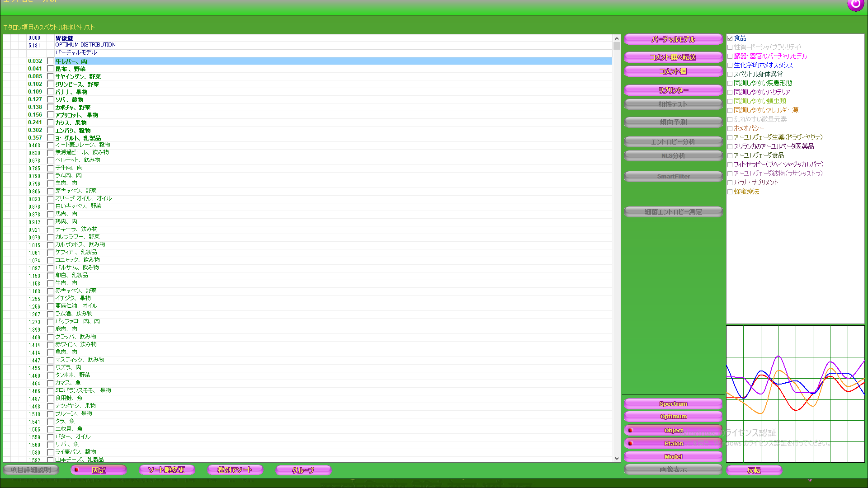The image size is (868, 488).
Task: Click 反転 button below the graph
Action: coord(754,470)
